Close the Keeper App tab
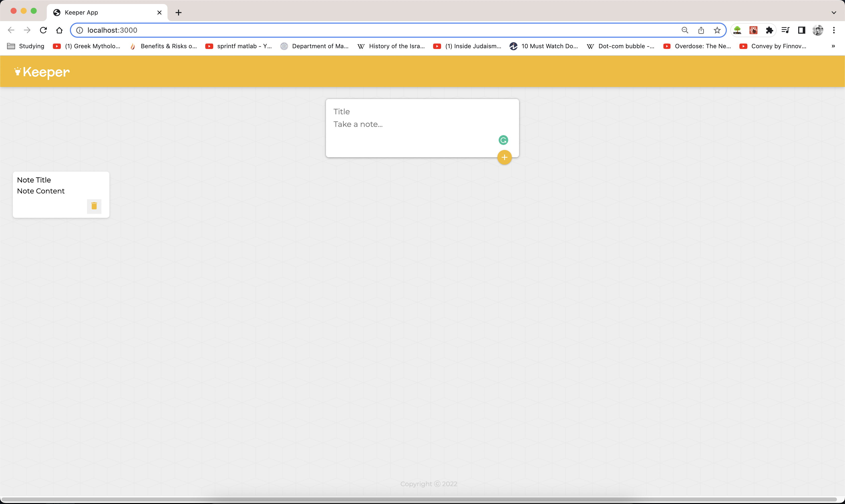The width and height of the screenshot is (845, 504). click(159, 13)
